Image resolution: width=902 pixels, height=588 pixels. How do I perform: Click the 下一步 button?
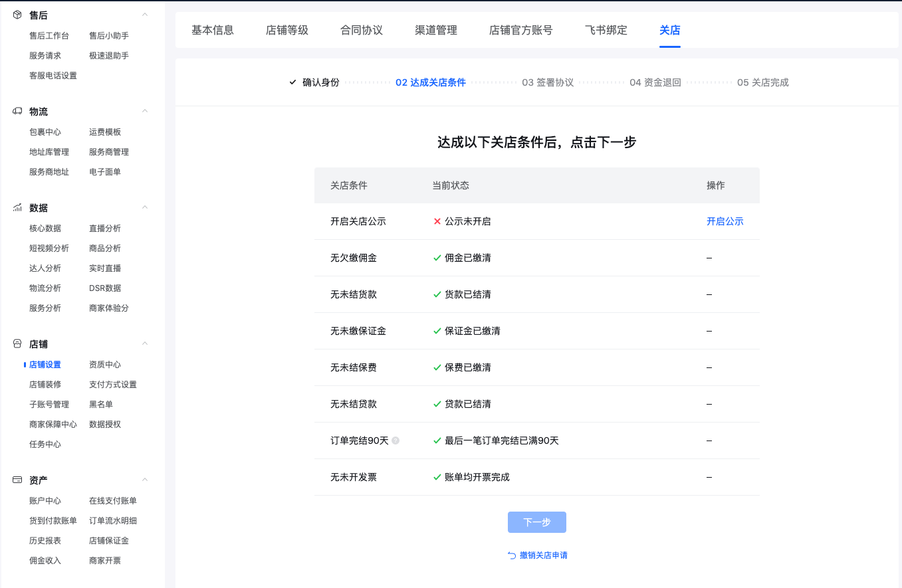536,522
